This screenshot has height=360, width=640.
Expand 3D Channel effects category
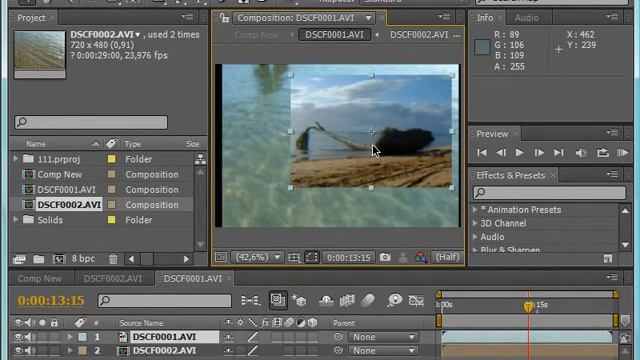click(x=475, y=223)
